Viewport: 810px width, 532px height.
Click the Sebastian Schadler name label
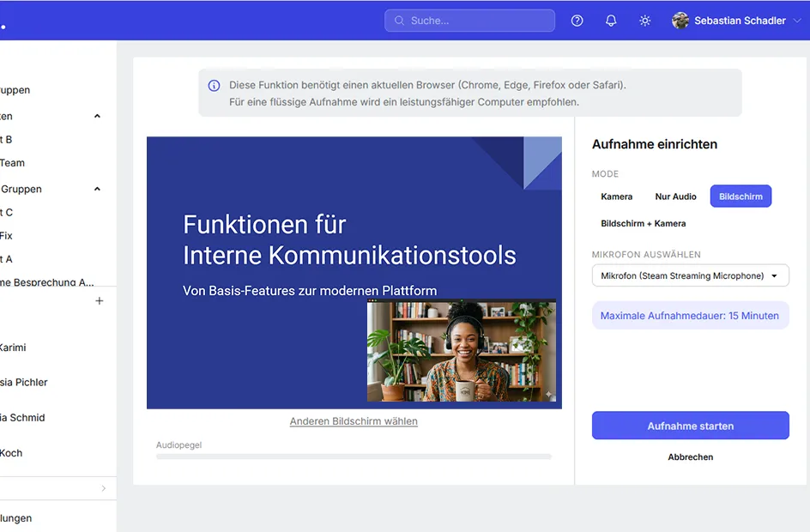[740, 21]
